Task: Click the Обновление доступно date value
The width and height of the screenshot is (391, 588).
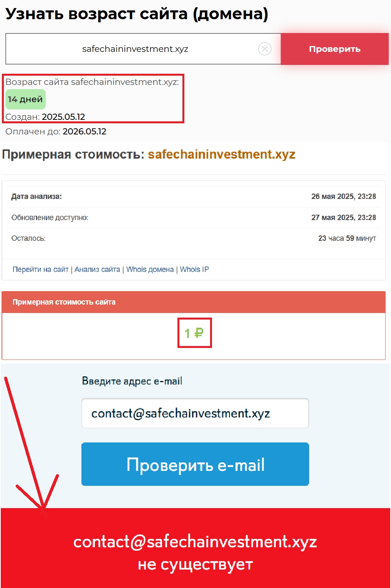Action: [x=343, y=217]
